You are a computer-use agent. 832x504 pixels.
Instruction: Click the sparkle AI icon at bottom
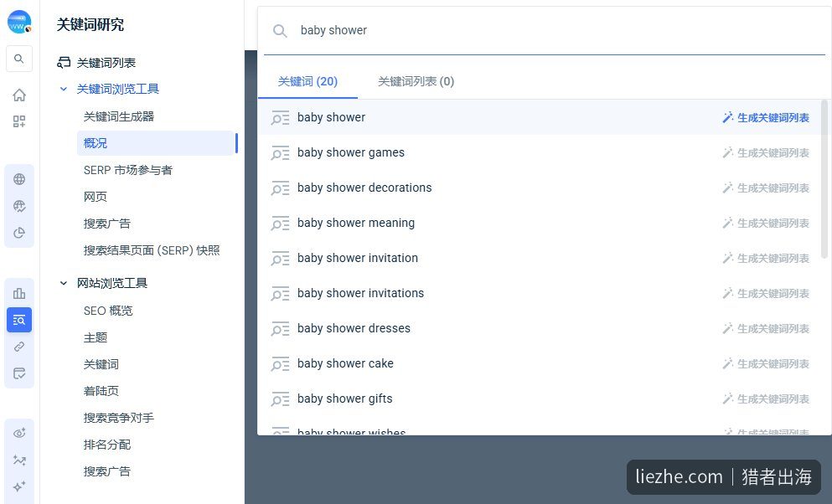click(19, 486)
